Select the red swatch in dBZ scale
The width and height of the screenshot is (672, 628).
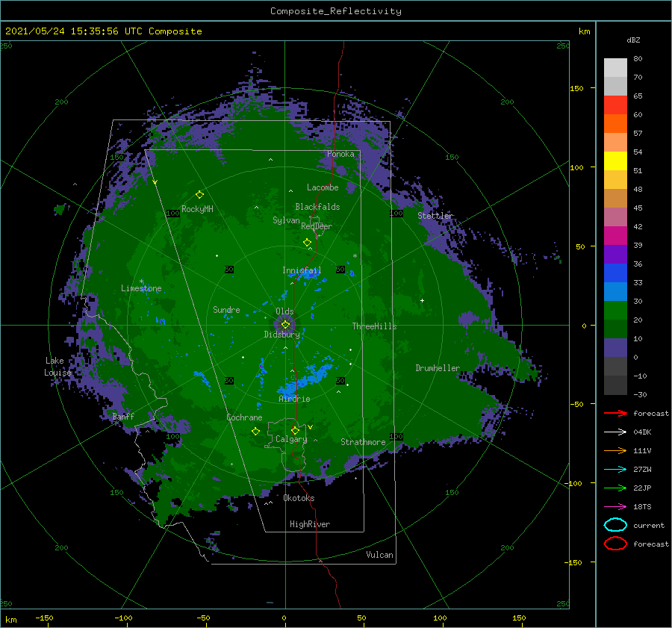pos(615,105)
